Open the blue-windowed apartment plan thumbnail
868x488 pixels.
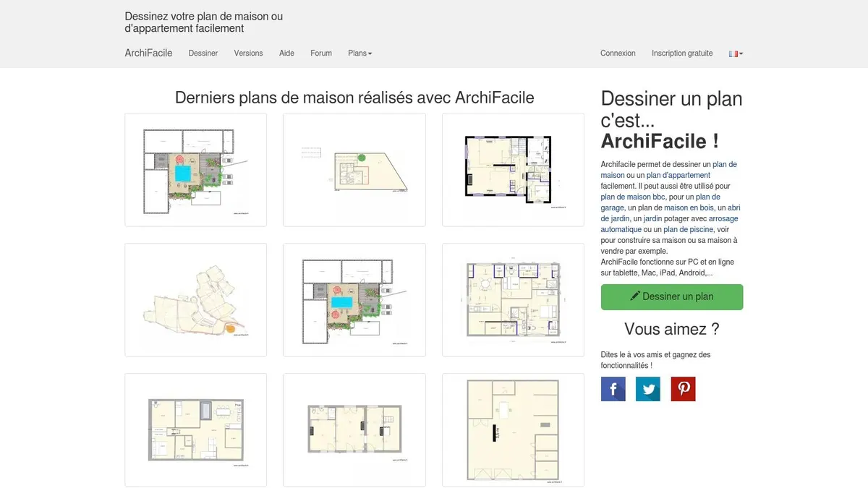tap(513, 300)
